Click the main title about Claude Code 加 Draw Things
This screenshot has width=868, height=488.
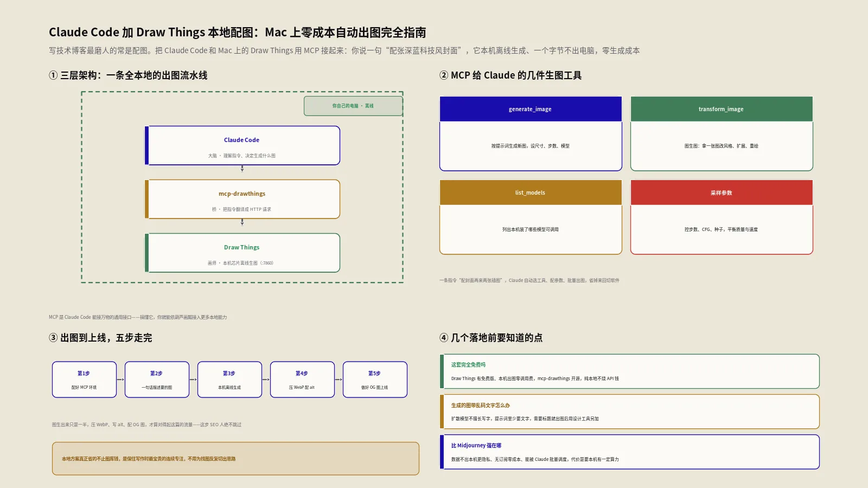click(x=238, y=33)
